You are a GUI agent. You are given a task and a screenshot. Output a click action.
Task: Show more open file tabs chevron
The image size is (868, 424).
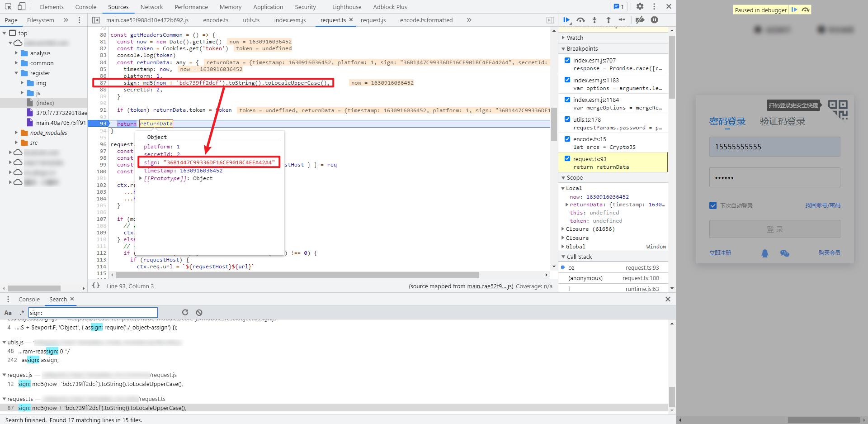point(469,20)
